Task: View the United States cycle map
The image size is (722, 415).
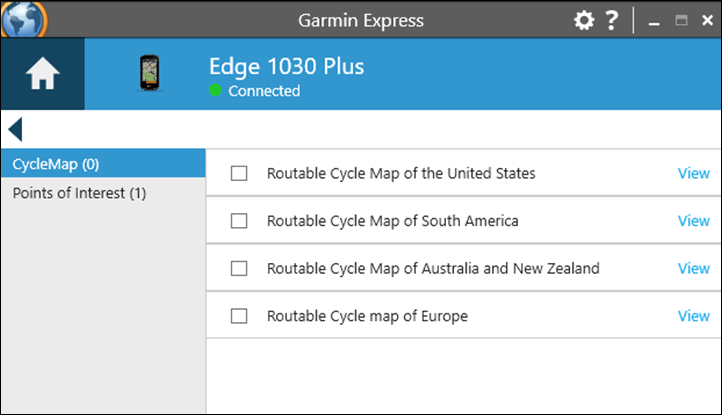Action: (693, 174)
